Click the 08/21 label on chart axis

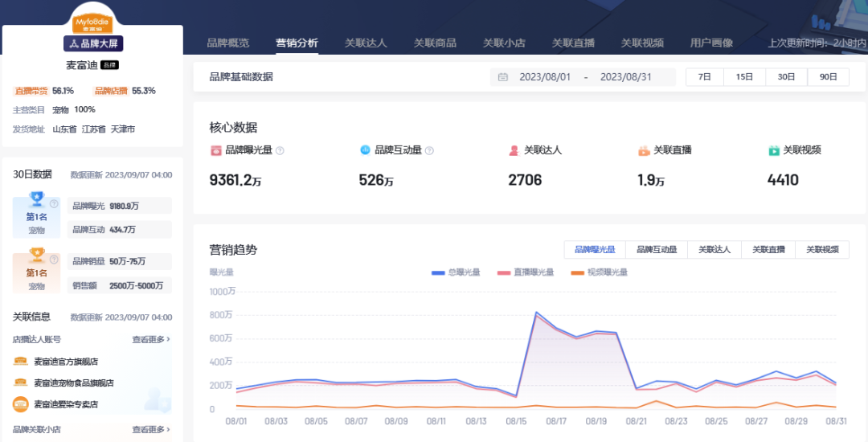[636, 422]
